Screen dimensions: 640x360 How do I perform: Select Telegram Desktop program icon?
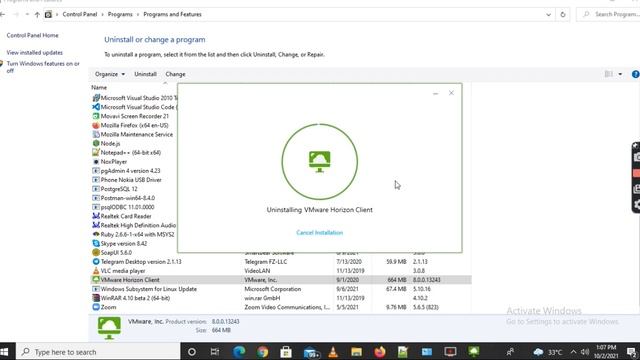tap(96, 262)
